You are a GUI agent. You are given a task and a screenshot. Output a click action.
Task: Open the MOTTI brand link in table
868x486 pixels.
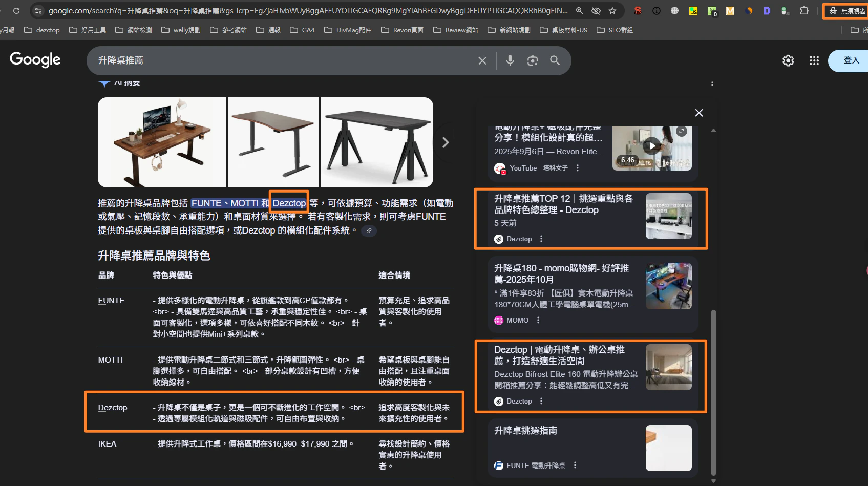click(111, 360)
